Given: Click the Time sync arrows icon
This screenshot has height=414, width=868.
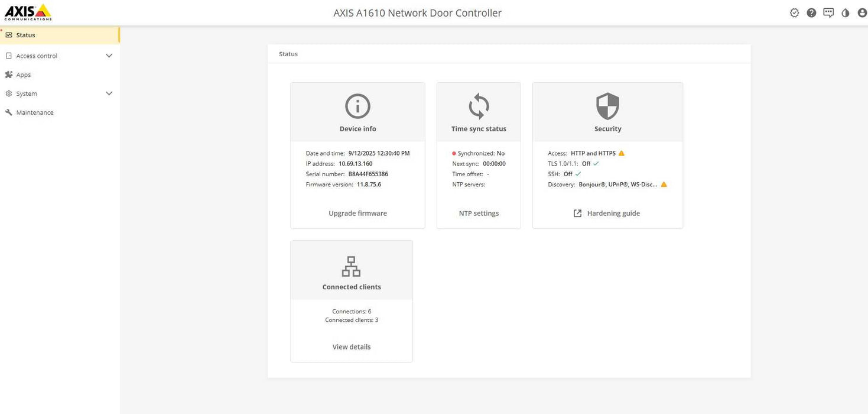Looking at the screenshot, I should point(479,106).
